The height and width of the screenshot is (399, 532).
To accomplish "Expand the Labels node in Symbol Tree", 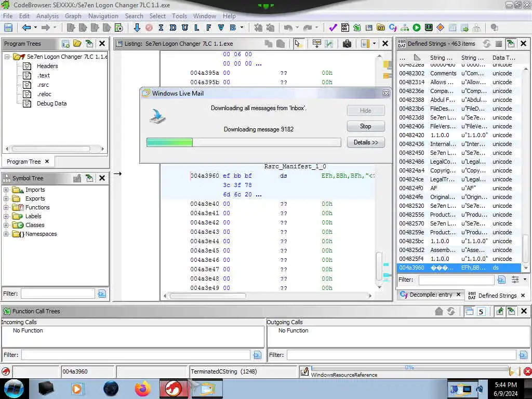I will pyautogui.click(x=6, y=216).
